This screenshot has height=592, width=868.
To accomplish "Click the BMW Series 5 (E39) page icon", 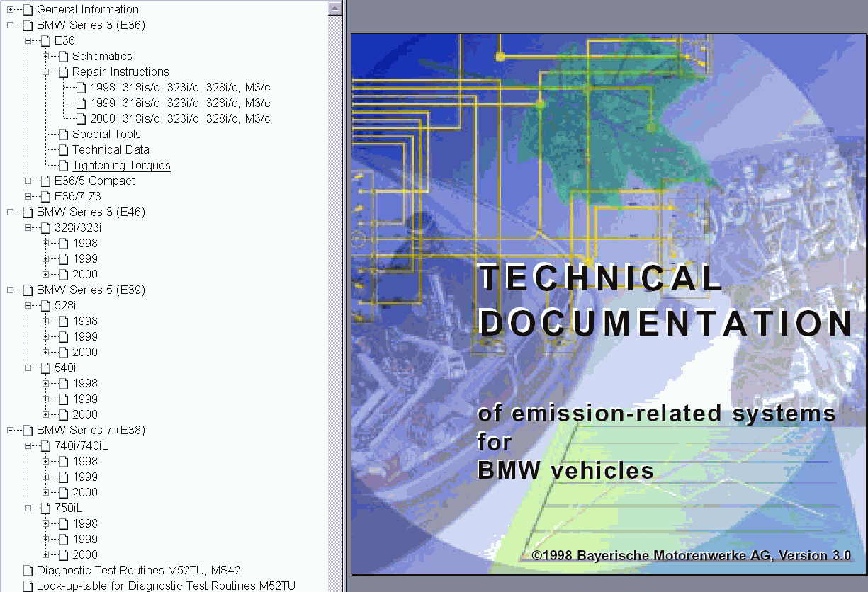I will pyautogui.click(x=28, y=290).
